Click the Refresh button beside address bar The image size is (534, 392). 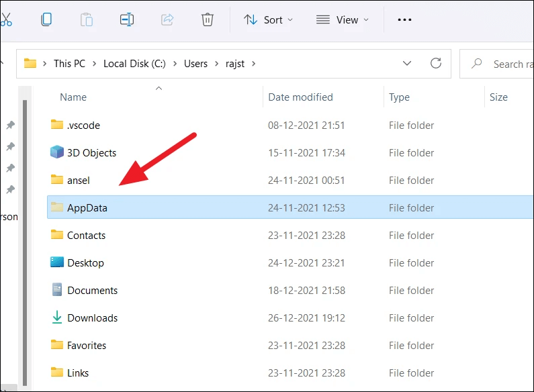(x=436, y=64)
